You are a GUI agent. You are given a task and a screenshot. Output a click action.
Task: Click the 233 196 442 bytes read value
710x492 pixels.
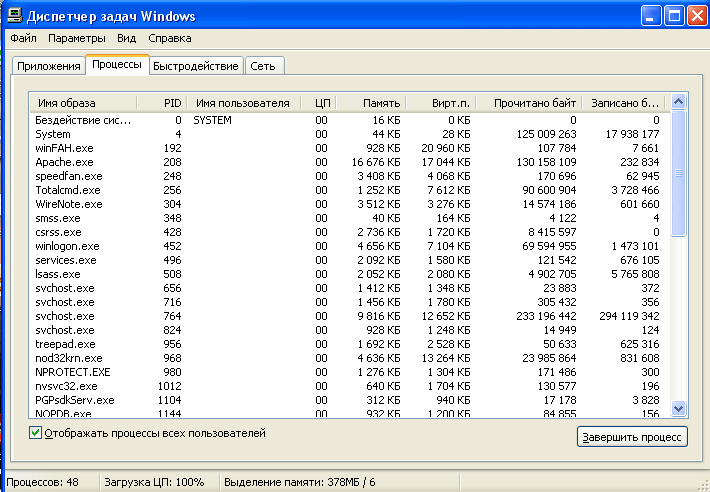point(546,316)
